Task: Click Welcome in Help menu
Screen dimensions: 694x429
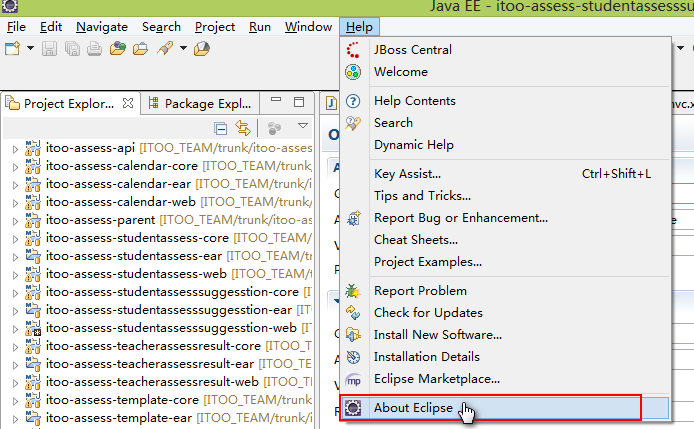Action: 505,72
